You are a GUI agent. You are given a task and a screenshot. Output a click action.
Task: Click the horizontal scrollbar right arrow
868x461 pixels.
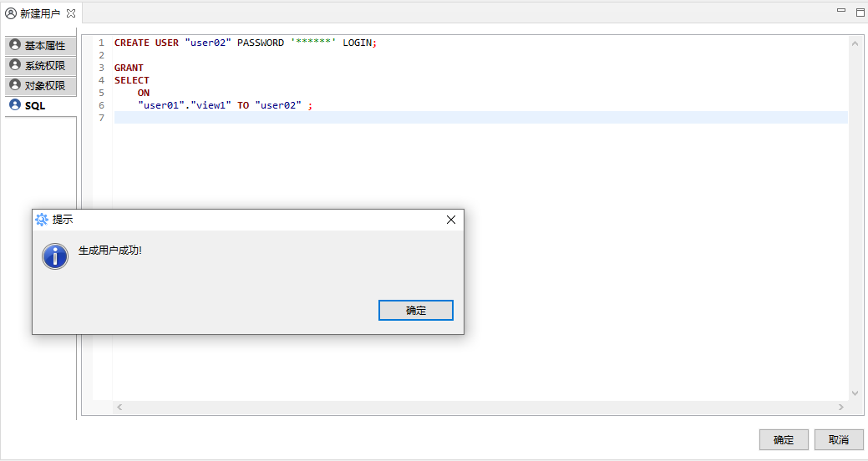843,407
